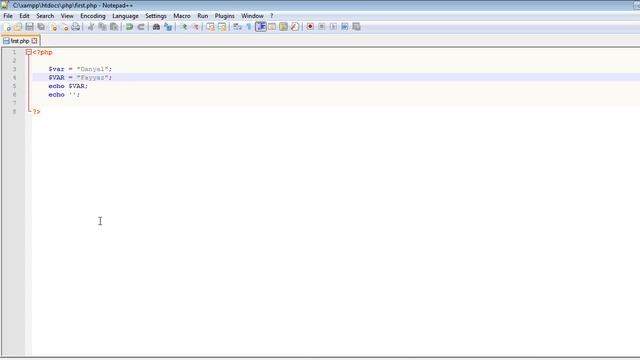This screenshot has height=360, width=640.
Task: Open the ? help menu
Action: [271, 16]
